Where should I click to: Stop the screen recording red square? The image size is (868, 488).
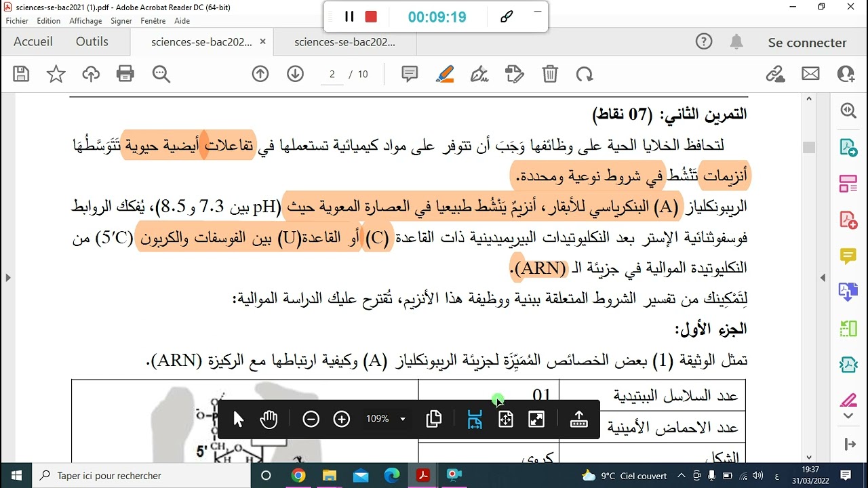coord(371,17)
